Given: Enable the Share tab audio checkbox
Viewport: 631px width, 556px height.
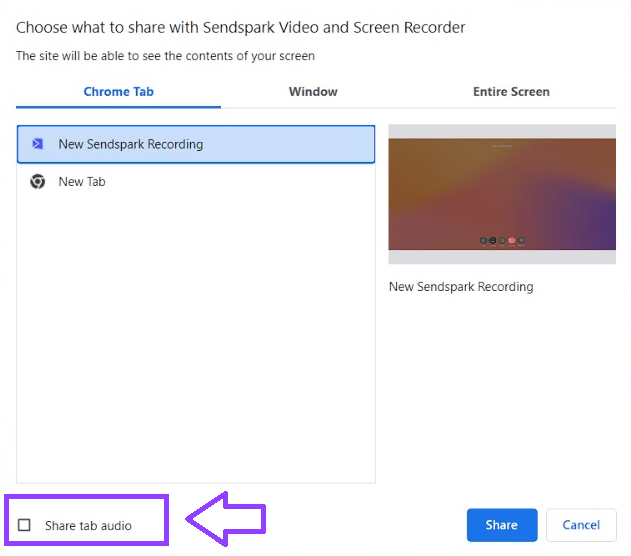Looking at the screenshot, I should pos(24,525).
